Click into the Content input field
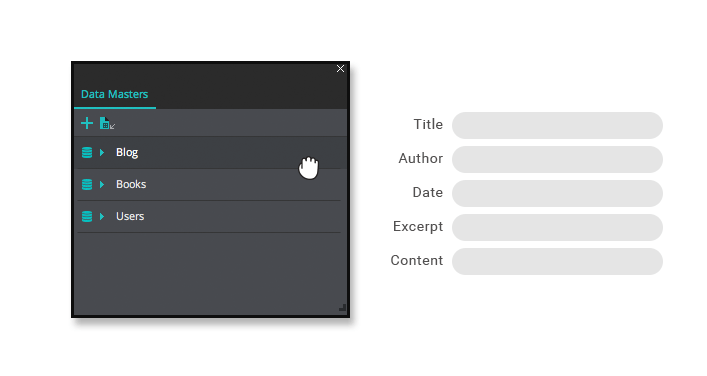The image size is (707, 376). [557, 261]
